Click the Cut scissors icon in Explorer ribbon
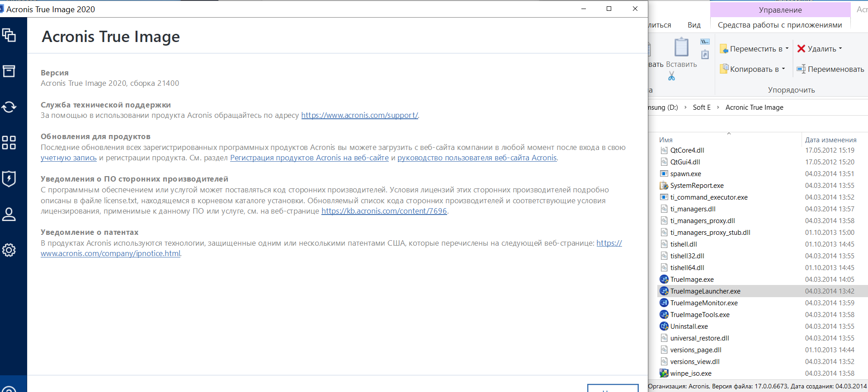 click(671, 76)
